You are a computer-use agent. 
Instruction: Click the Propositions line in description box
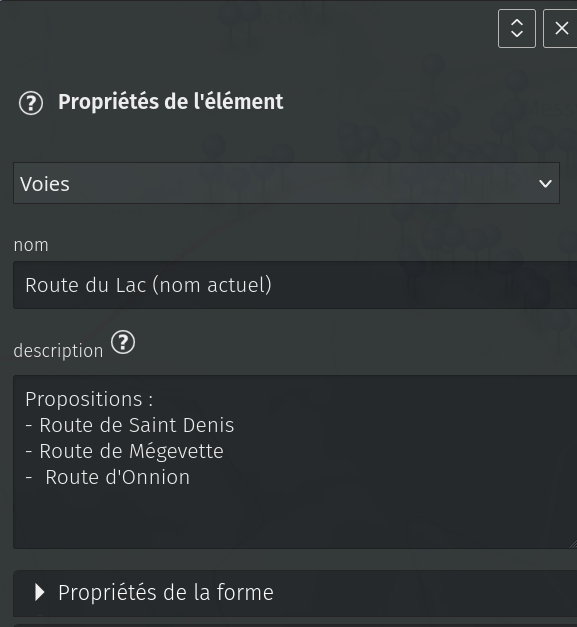point(89,399)
